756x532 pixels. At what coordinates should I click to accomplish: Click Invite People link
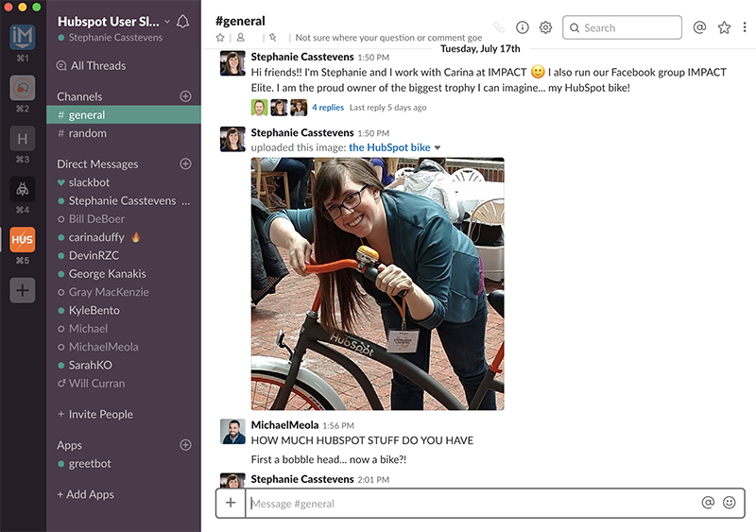click(95, 414)
